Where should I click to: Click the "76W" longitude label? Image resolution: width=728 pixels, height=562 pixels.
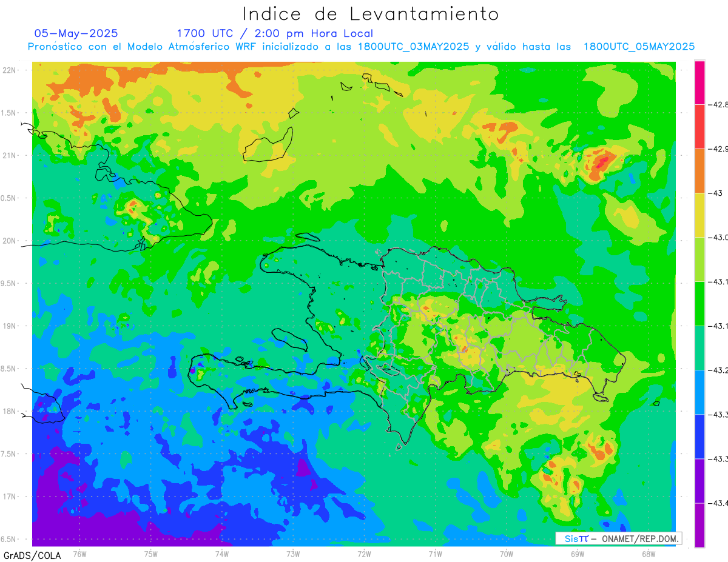[x=79, y=554]
